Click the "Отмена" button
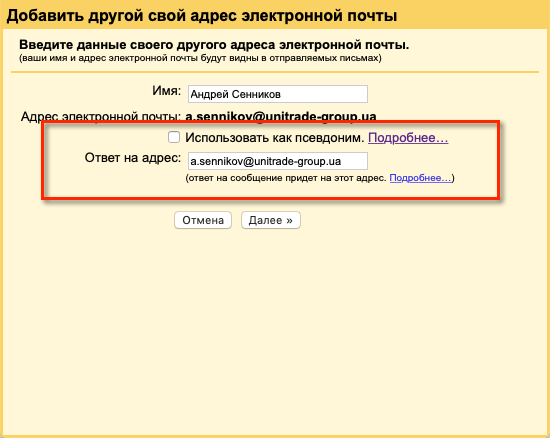Image resolution: width=550 pixels, height=438 pixels. click(x=203, y=220)
